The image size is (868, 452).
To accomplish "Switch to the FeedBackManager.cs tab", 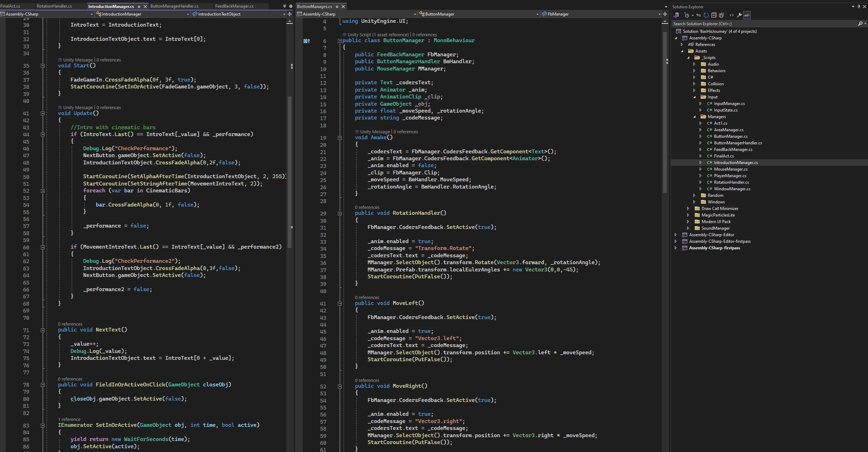I will pyautogui.click(x=234, y=6).
